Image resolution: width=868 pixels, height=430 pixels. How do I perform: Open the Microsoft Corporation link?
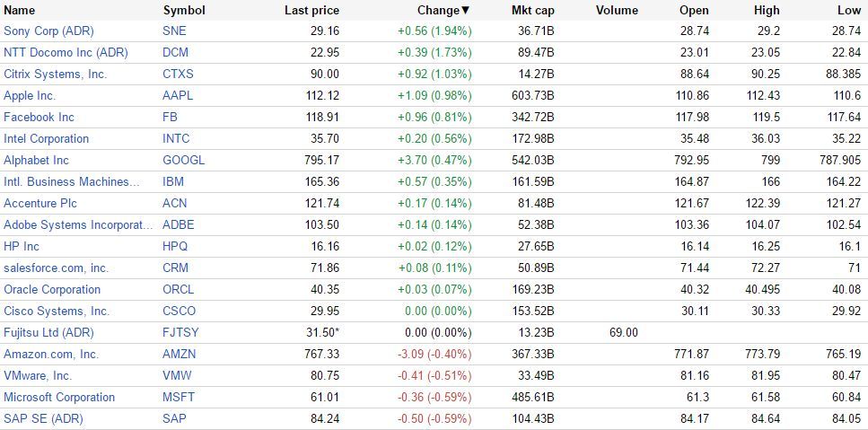point(59,397)
